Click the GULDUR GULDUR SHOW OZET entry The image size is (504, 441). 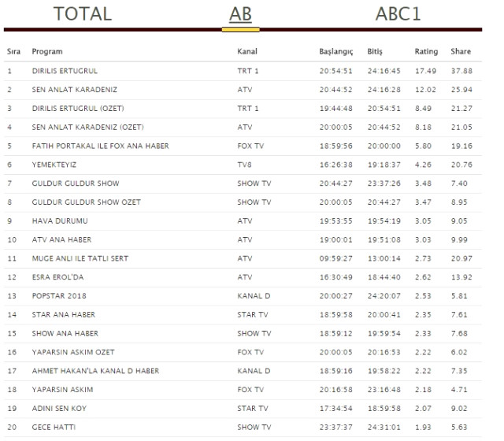pos(86,202)
